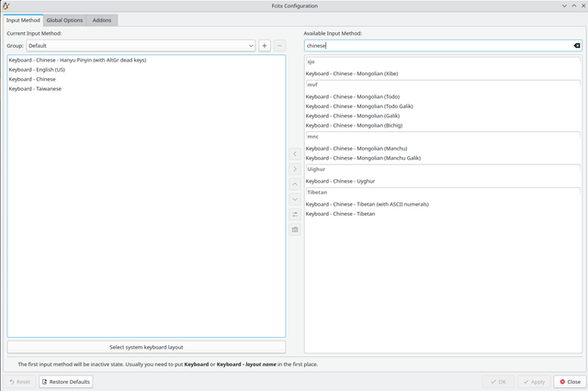The height and width of the screenshot is (391, 588).
Task: Select Keyboard - Chinese - Mongolian (Todo Galik)
Action: click(x=443, y=106)
